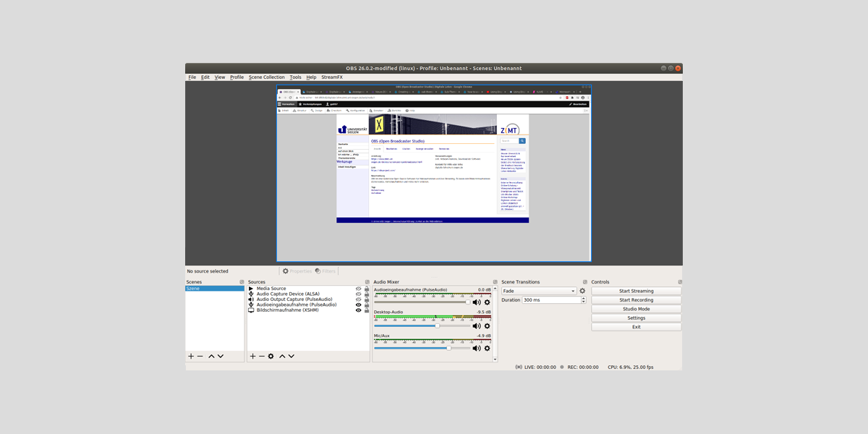Screen dimensions: 868x434
Task: Mute the Desktop-Audio speaker icon
Action: click(x=477, y=325)
